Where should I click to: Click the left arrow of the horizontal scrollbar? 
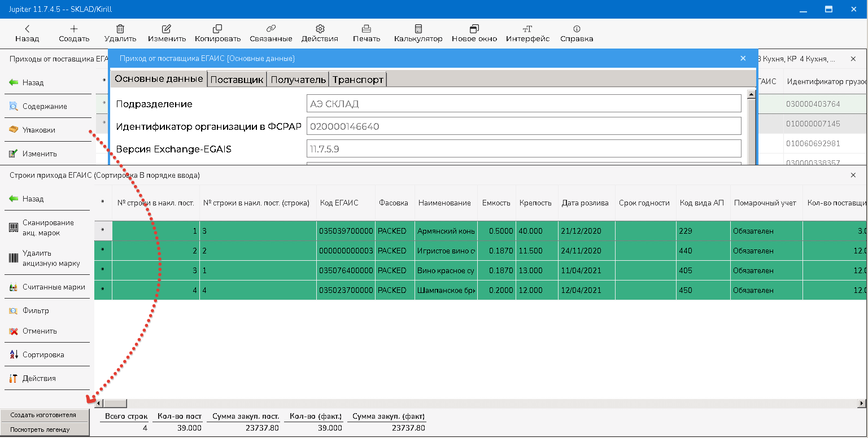98,404
